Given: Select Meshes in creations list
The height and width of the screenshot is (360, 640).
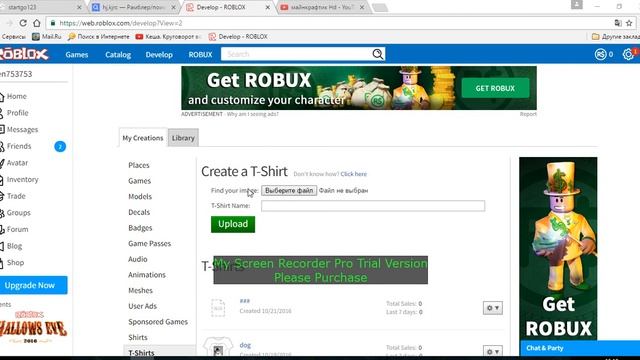Looking at the screenshot, I should (140, 291).
